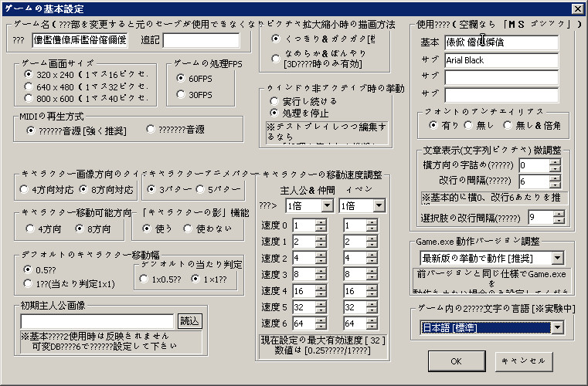Click the 横方向の字詰め spinner arrows

point(555,165)
